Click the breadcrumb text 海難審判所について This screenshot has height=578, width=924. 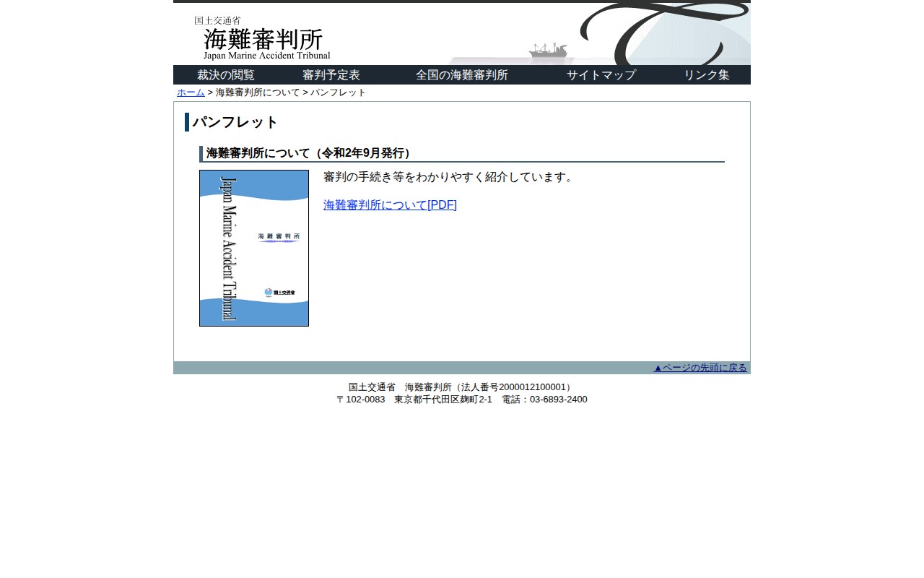coord(258,92)
